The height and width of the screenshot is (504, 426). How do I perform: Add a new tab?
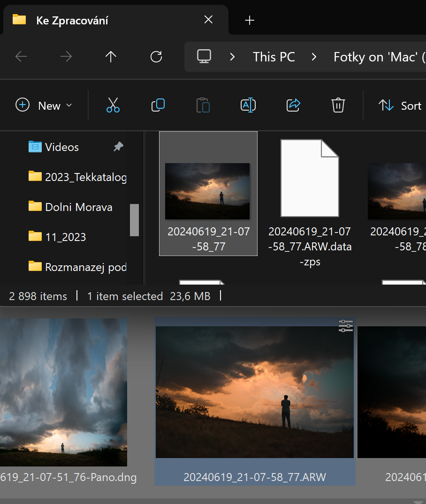pos(250,20)
